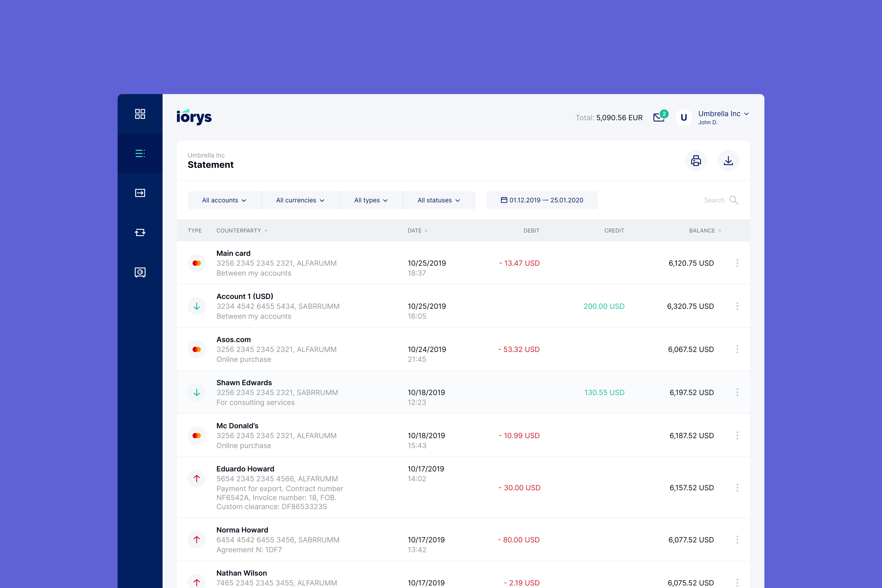This screenshot has width=882, height=588.
Task: Open the three-dot menu for Shawn Edwards row
Action: 737,392
